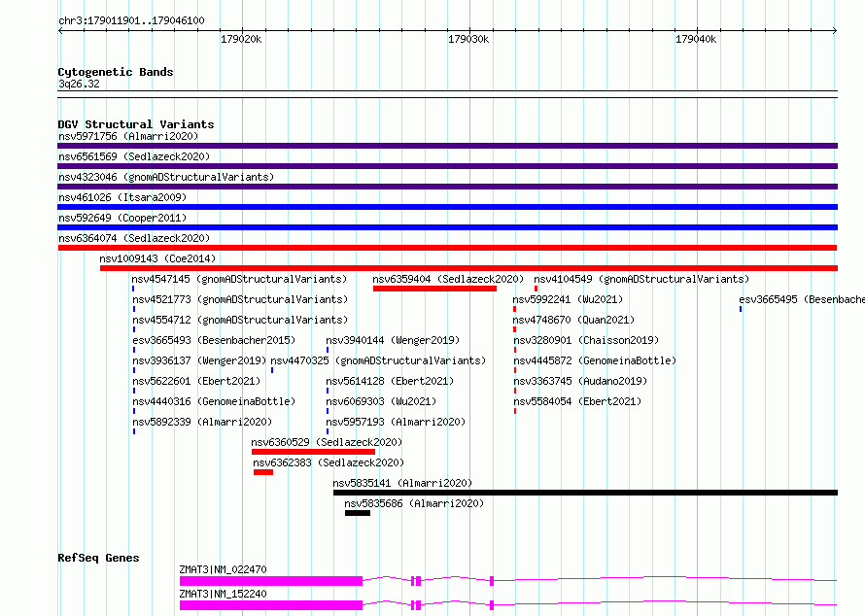Open nsv3936137 (Wenger2019) variant
Image resolution: width=865 pixels, height=616 pixels.
click(199, 360)
